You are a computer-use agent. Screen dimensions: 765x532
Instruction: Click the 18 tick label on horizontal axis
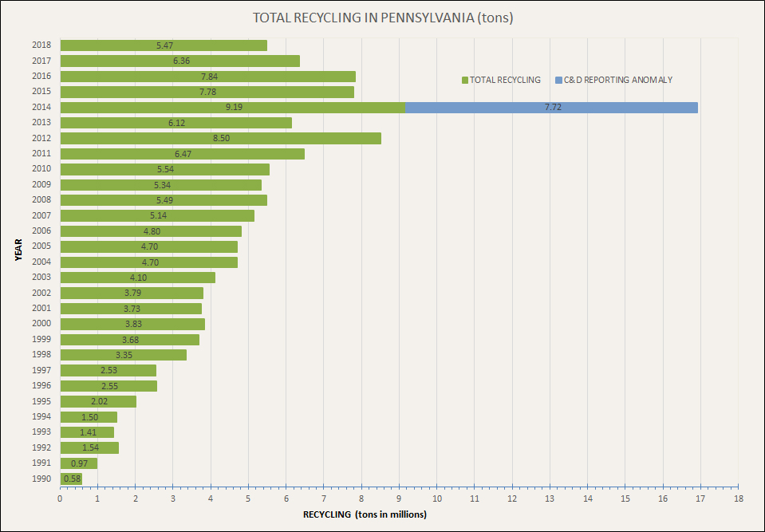tap(738, 499)
